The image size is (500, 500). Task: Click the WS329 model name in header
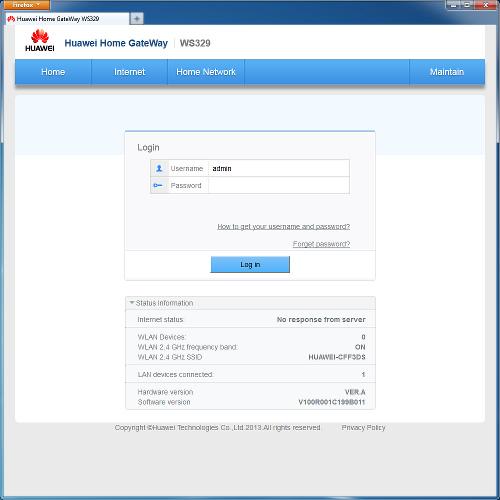tap(195, 43)
